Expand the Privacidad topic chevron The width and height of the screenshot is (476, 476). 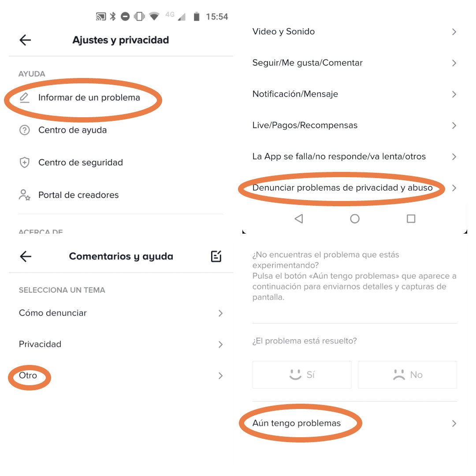[x=221, y=344]
